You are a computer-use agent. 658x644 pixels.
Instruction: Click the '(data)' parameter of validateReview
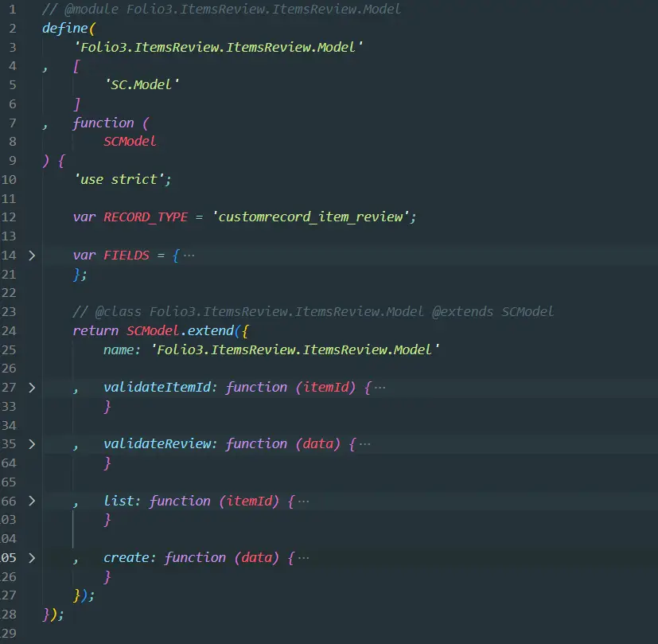(317, 444)
